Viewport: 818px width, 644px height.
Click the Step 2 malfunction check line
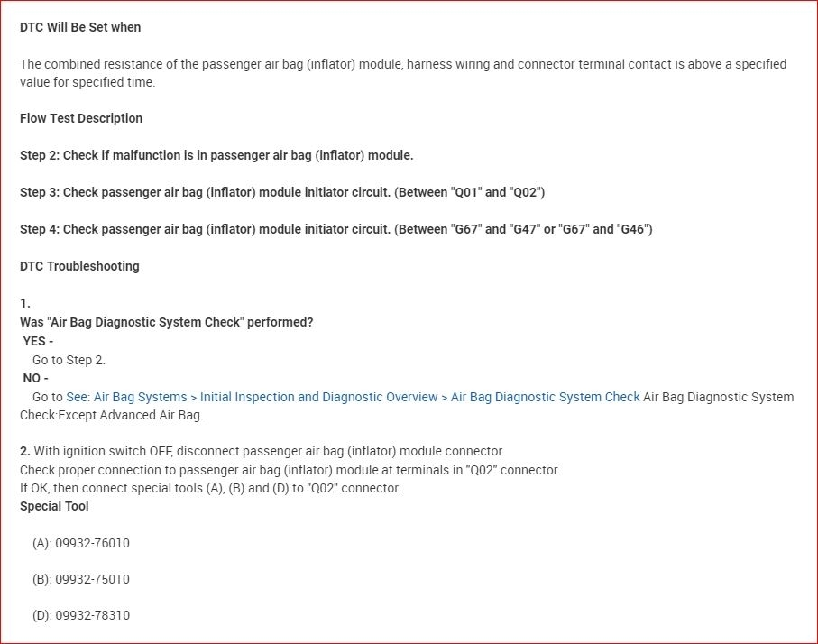pos(216,155)
